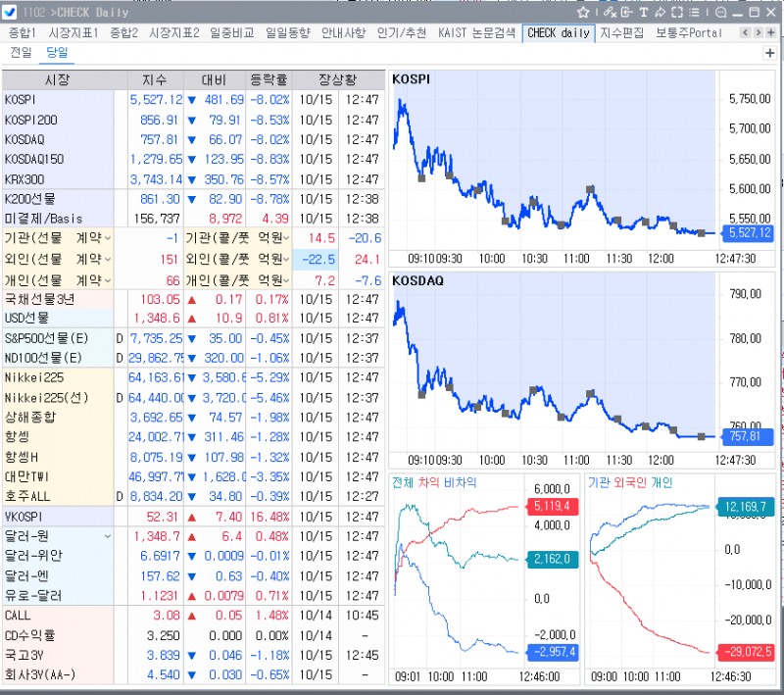Click the 장상황 column header

[x=338, y=79]
